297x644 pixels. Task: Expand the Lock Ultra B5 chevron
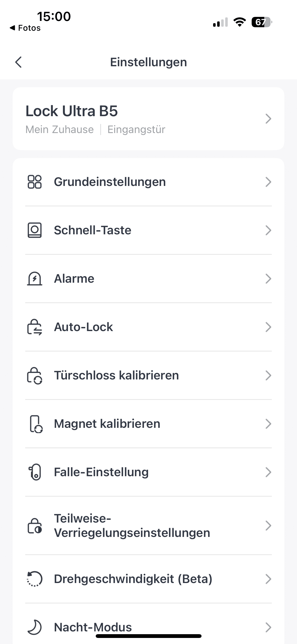click(x=268, y=119)
